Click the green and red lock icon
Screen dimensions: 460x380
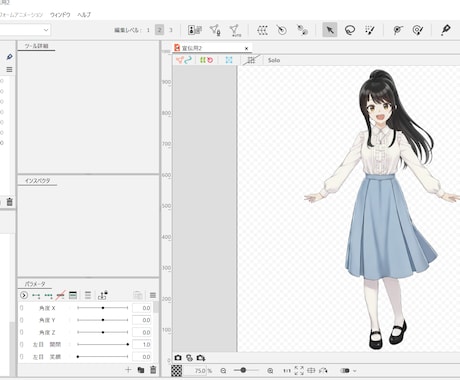click(206, 60)
